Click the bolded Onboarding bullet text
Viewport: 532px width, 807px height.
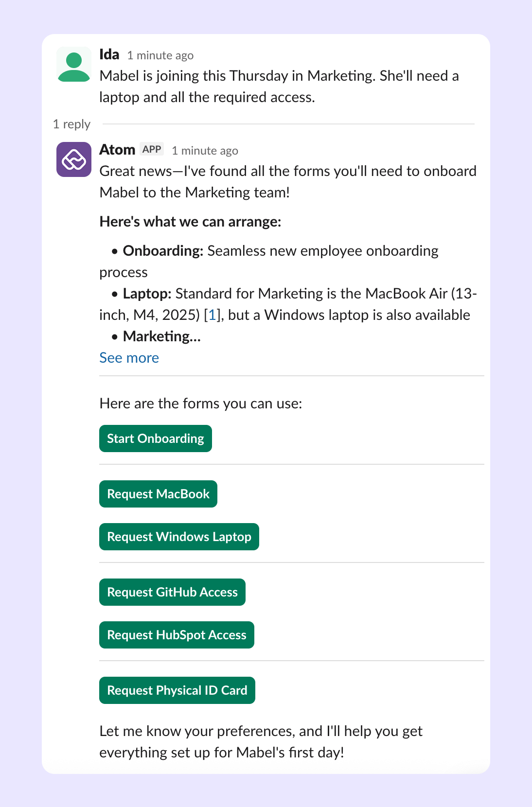click(x=162, y=251)
